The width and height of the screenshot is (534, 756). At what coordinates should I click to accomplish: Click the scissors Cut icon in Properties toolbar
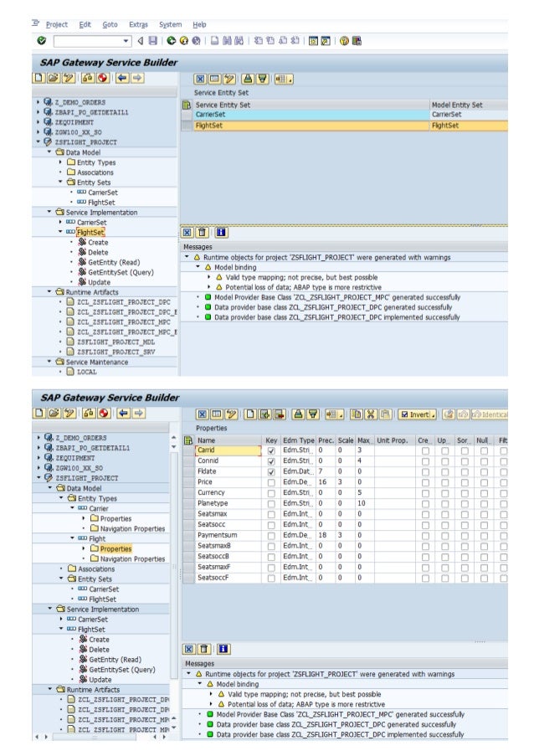click(371, 414)
